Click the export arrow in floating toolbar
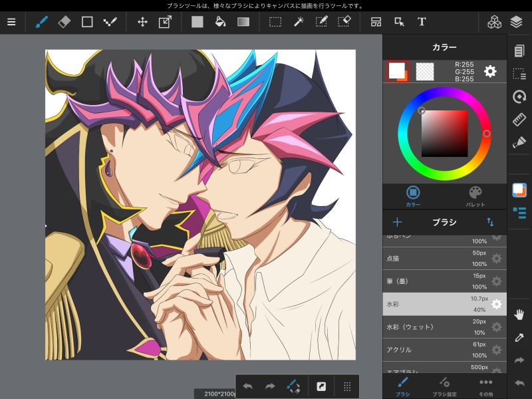532x399 pixels. coord(321,386)
